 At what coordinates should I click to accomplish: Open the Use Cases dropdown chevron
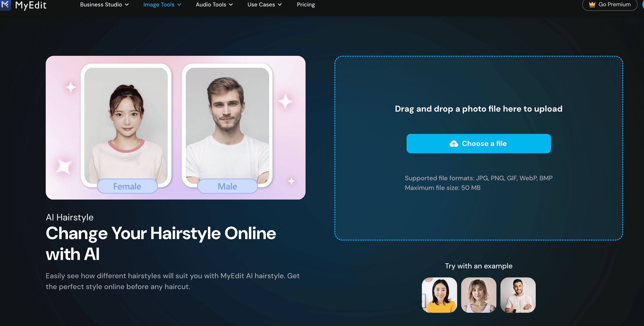280,4
